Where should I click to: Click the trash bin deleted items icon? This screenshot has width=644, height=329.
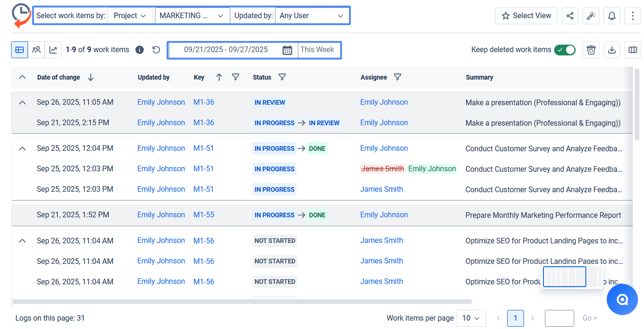pyautogui.click(x=591, y=50)
